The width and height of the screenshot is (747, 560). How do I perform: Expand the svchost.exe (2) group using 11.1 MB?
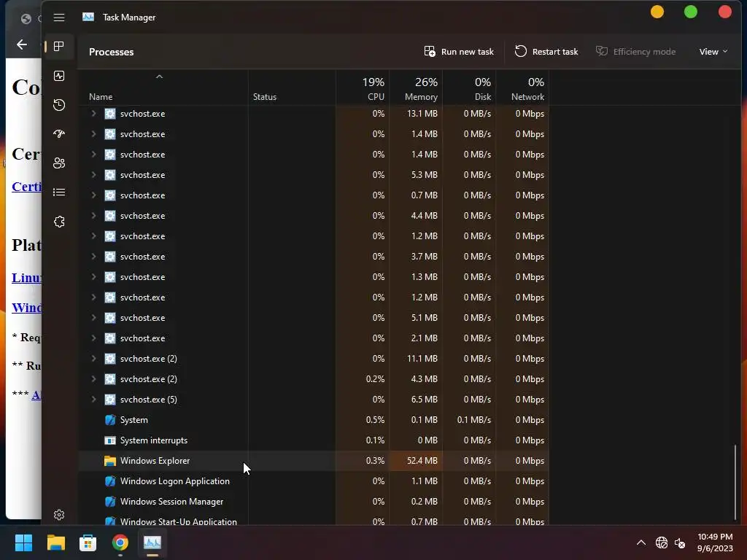[94, 359]
